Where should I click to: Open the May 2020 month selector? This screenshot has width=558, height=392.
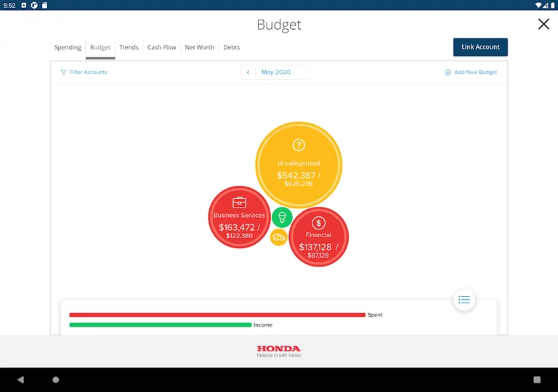(276, 73)
